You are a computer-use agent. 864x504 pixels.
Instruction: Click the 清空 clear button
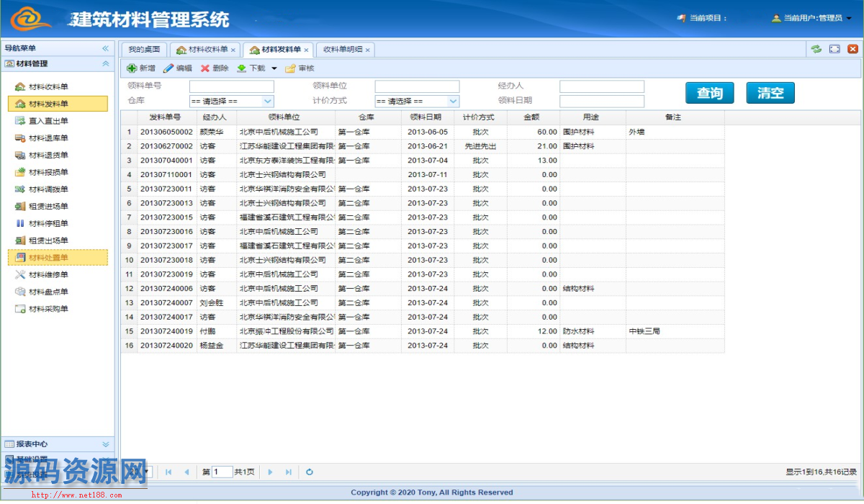[x=770, y=93]
